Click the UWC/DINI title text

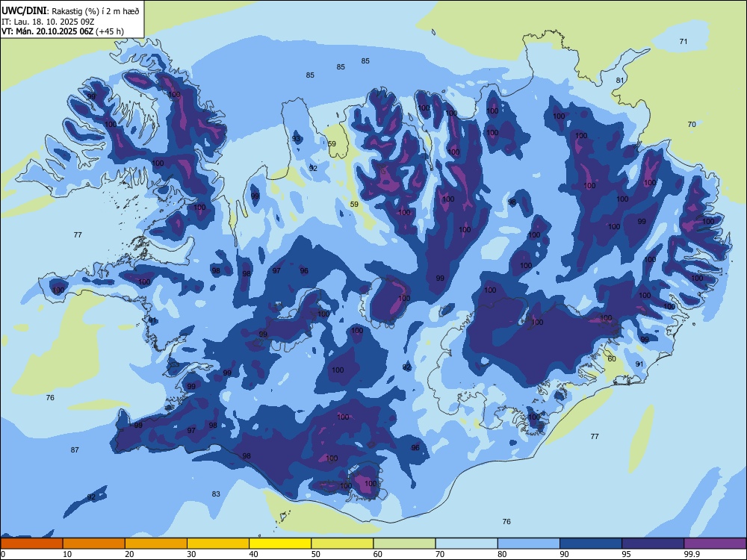(24, 11)
